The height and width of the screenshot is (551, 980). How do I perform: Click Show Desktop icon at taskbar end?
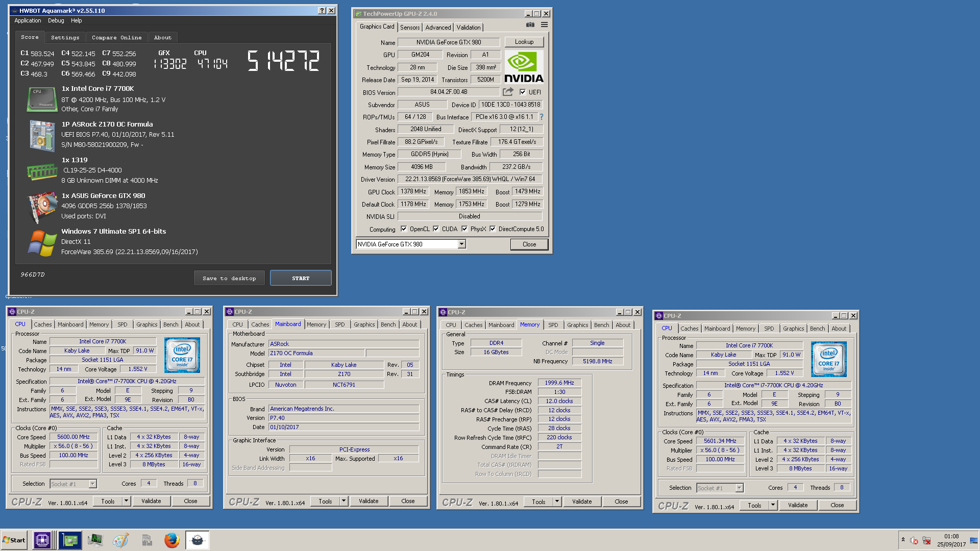974,540
